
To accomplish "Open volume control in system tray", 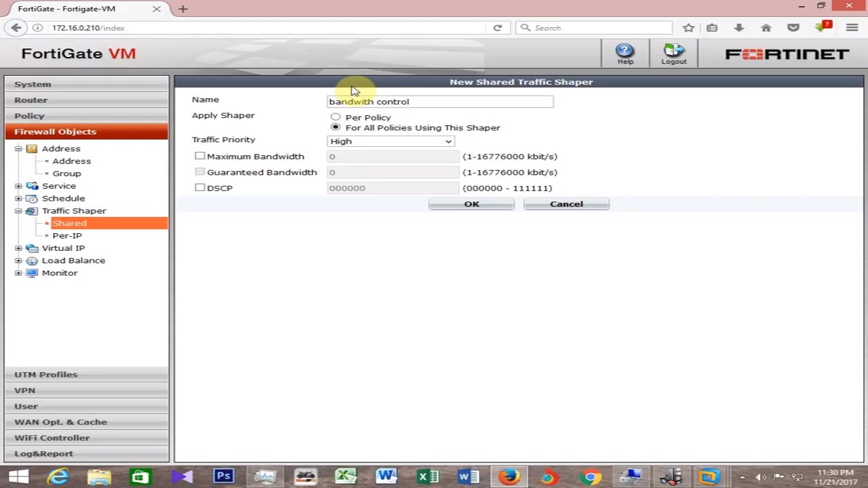I will point(760,477).
